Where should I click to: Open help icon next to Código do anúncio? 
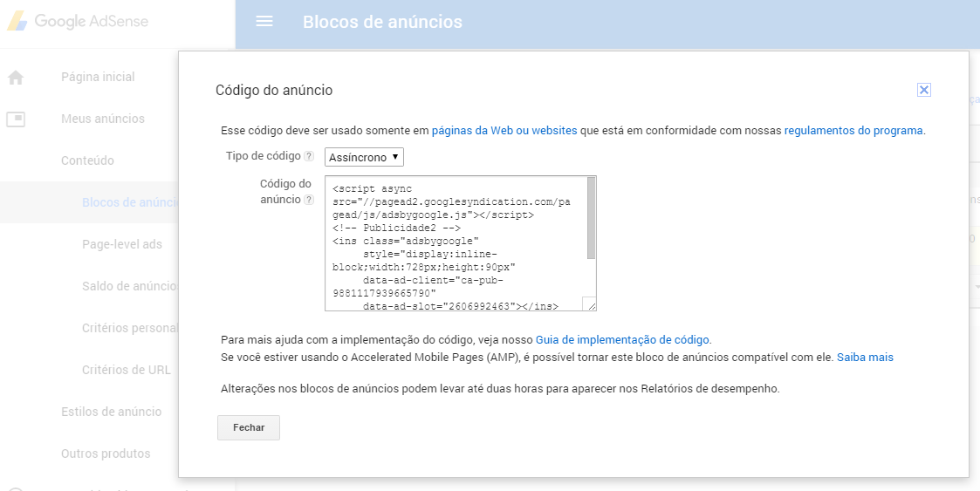click(x=309, y=200)
